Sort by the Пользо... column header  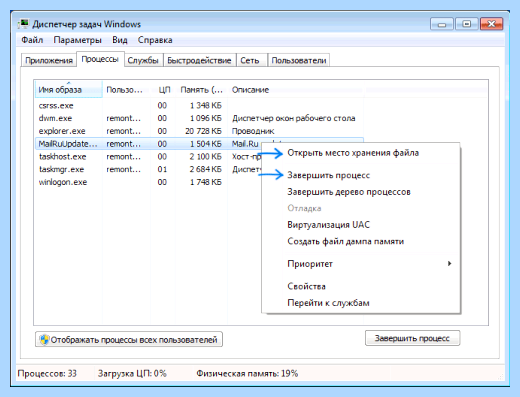tap(127, 90)
